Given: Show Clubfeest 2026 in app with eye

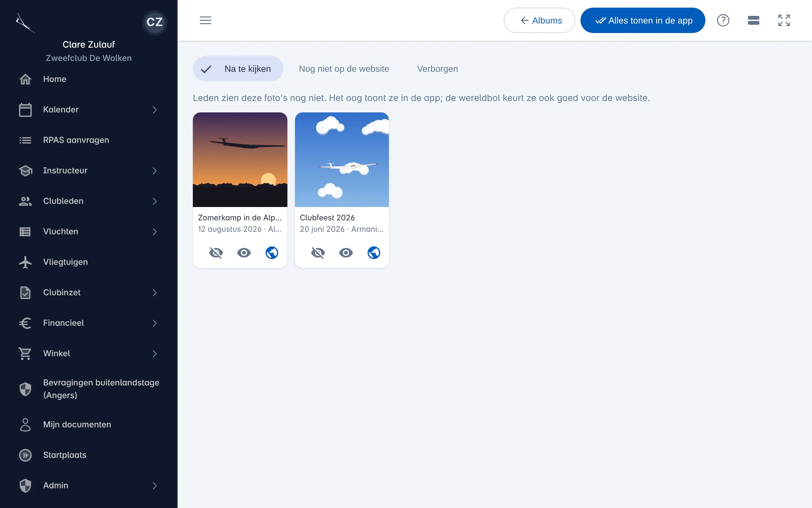Looking at the screenshot, I should (346, 253).
